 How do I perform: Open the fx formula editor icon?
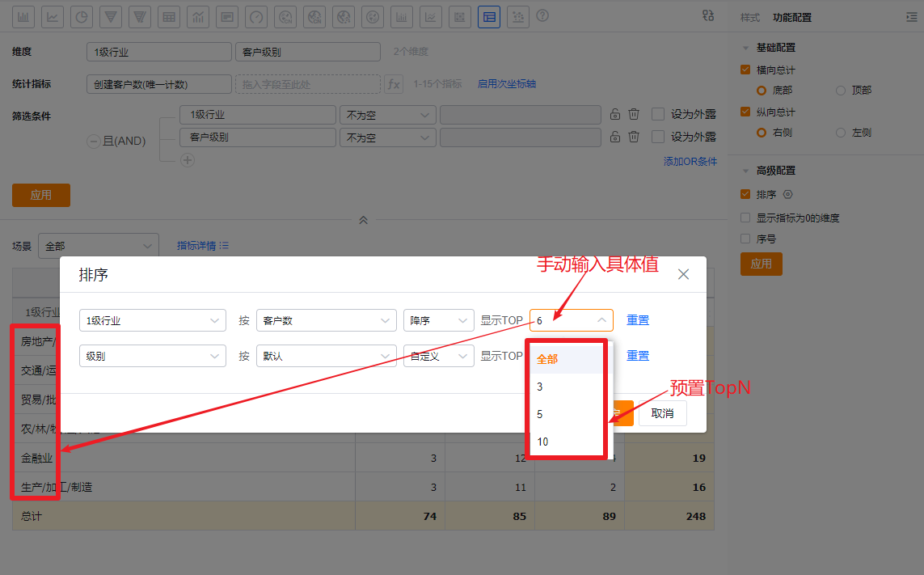point(394,84)
